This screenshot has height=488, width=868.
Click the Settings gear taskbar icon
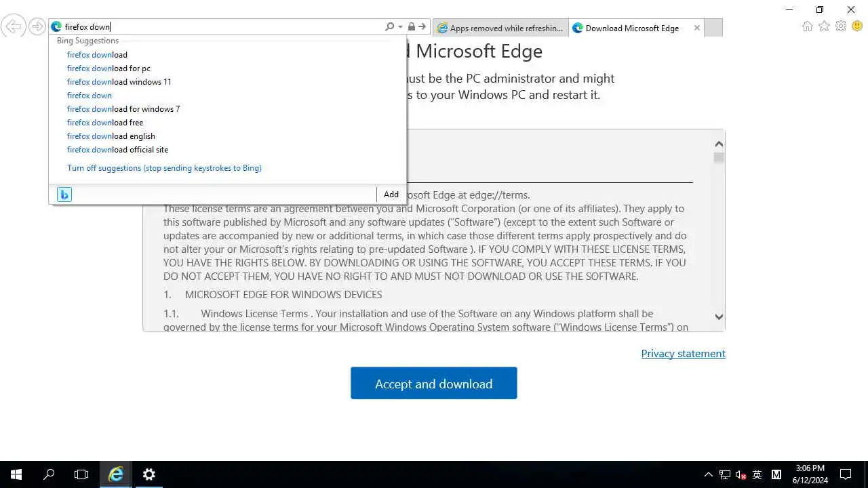click(149, 474)
